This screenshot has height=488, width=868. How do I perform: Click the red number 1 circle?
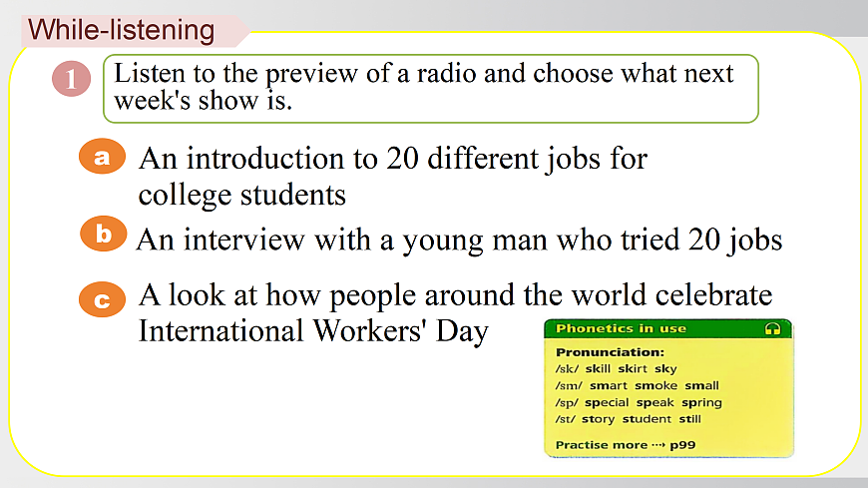pos(71,79)
